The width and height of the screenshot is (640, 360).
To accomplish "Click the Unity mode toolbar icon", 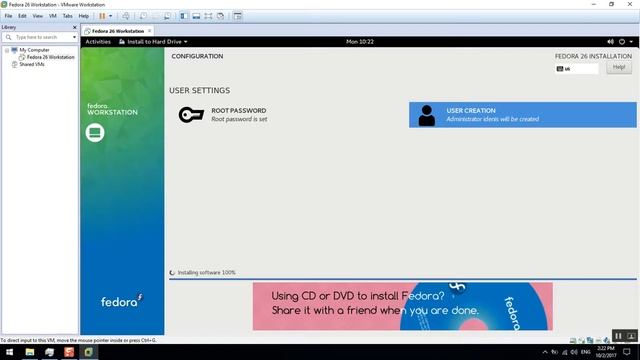I will point(220,16).
